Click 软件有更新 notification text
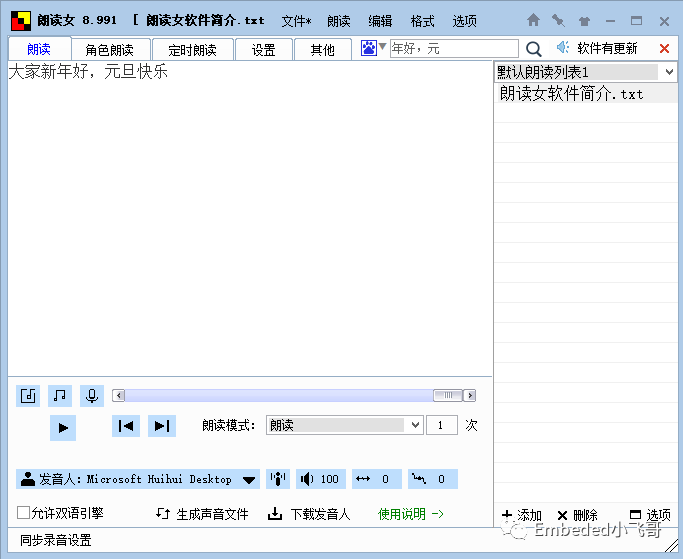This screenshot has width=683, height=559. (607, 48)
